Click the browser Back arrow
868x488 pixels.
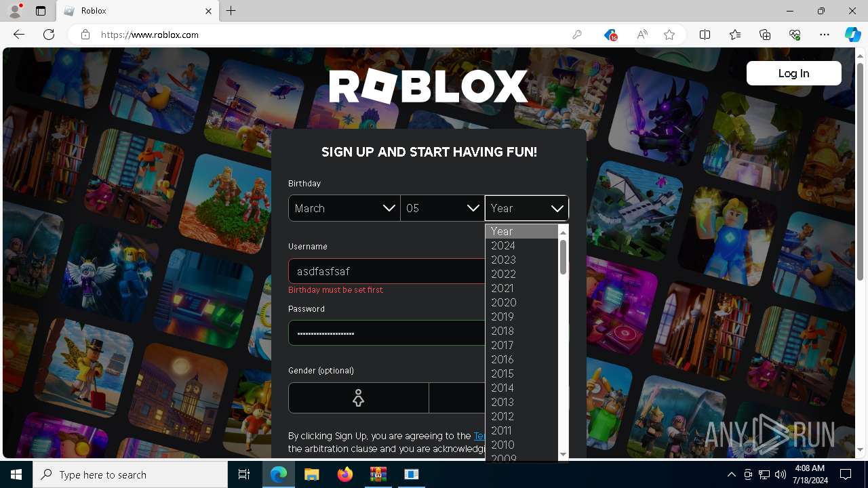pos(19,35)
